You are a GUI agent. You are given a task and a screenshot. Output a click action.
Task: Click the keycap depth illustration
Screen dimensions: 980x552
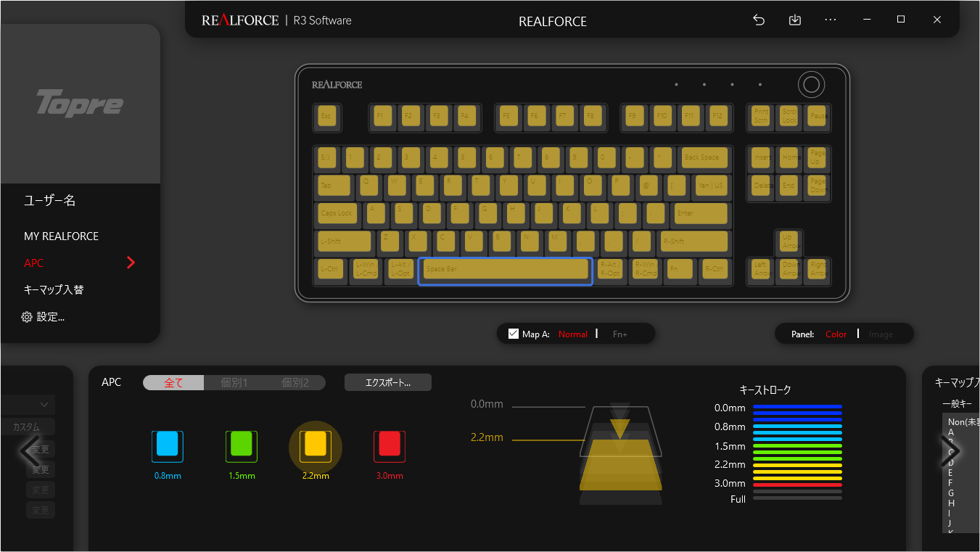(x=621, y=453)
